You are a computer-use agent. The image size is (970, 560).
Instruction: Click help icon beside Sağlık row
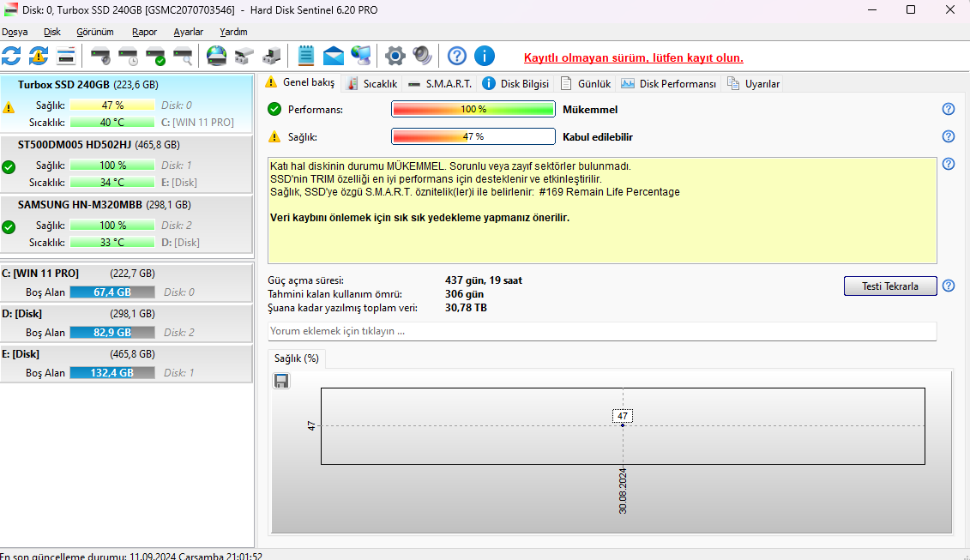click(949, 136)
